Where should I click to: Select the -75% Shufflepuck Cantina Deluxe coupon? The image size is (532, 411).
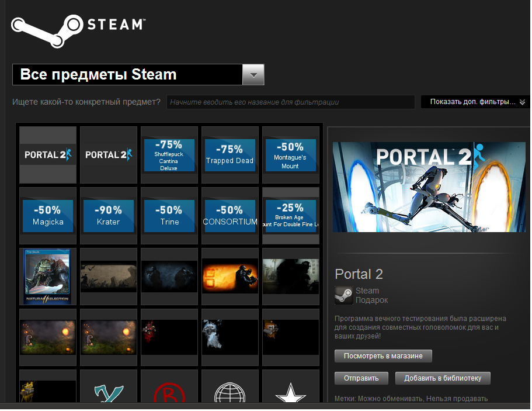pyautogui.click(x=169, y=155)
